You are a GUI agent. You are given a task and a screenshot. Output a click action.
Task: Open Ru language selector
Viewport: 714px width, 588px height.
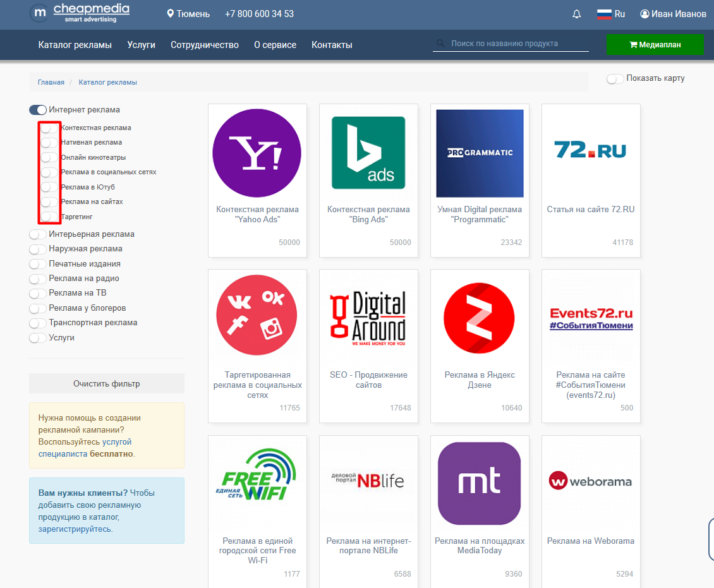pyautogui.click(x=610, y=14)
